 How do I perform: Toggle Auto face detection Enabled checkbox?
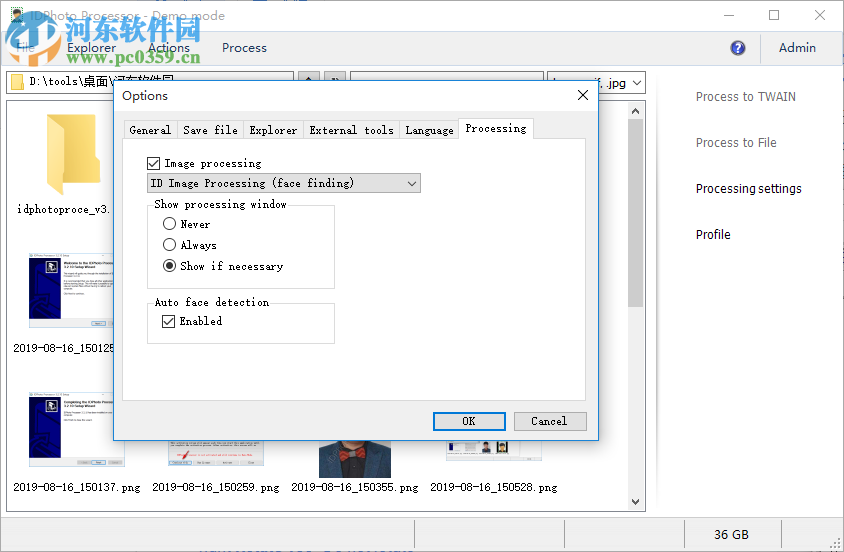[x=168, y=321]
